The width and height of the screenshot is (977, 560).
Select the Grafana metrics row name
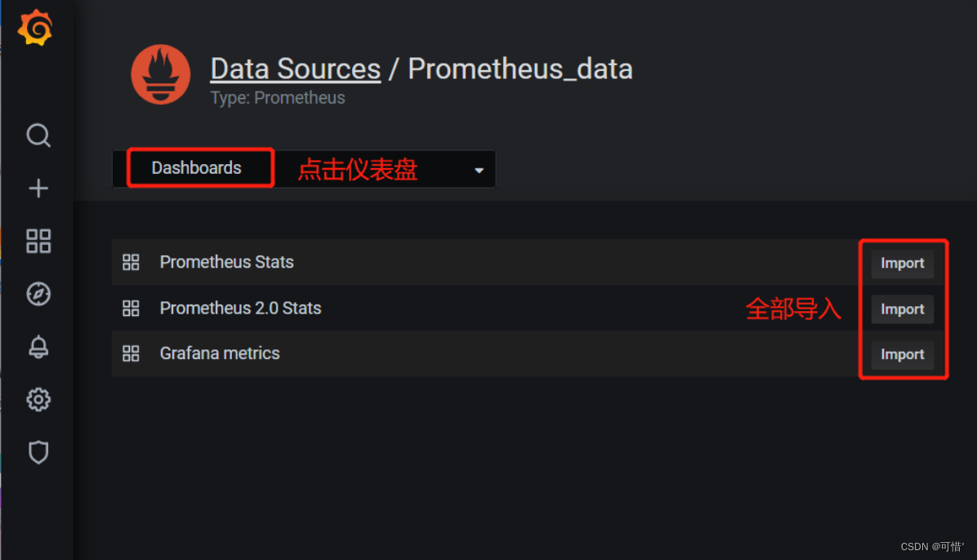click(x=220, y=353)
